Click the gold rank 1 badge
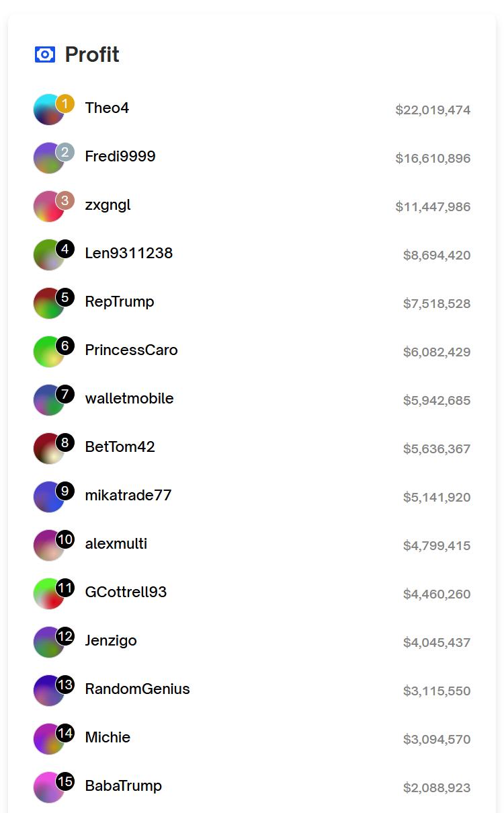Image resolution: width=504 pixels, height=813 pixels. tap(65, 104)
